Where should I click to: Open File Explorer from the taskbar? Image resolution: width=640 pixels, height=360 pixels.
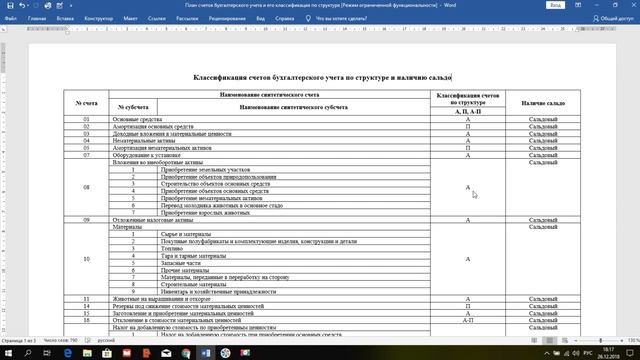pyautogui.click(x=87, y=353)
